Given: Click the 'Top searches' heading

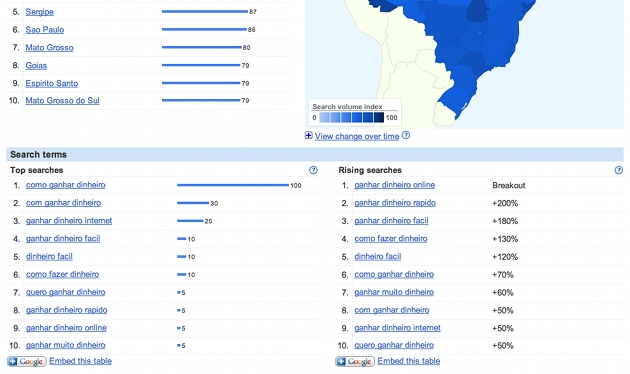Looking at the screenshot, I should [x=37, y=170].
